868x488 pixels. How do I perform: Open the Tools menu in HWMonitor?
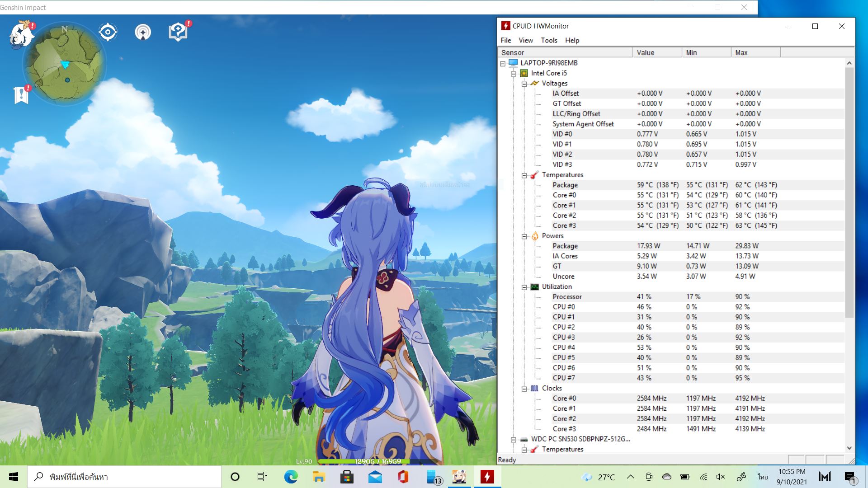click(549, 40)
